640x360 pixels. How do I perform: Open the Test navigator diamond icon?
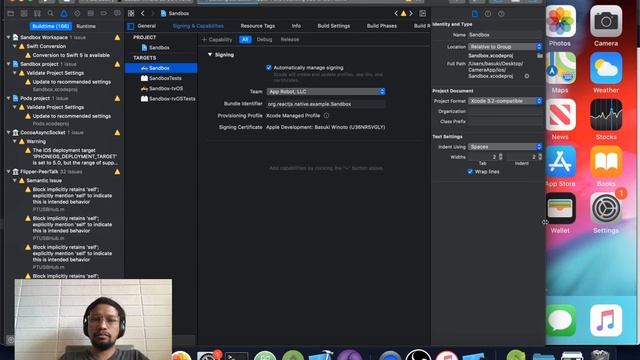click(77, 13)
